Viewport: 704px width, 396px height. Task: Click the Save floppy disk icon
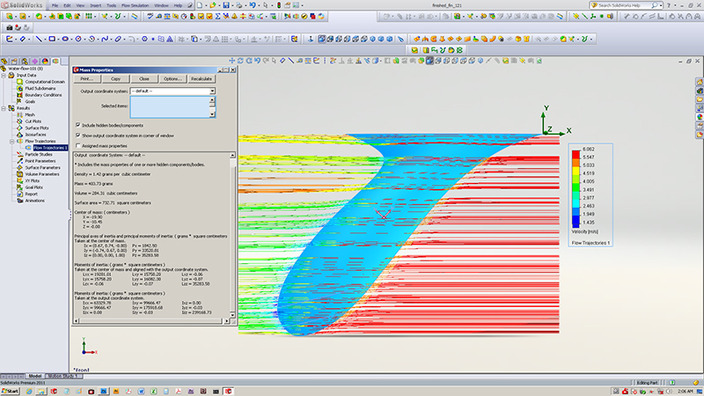click(x=226, y=5)
